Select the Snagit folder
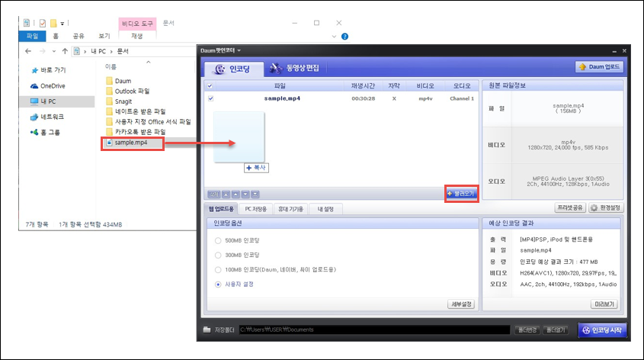The height and width of the screenshot is (360, 644). 119,101
